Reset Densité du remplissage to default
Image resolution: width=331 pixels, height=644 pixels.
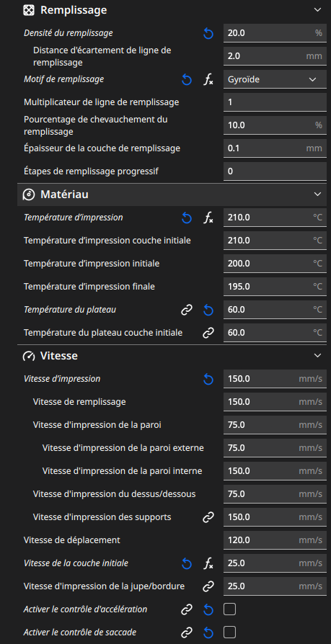[208, 33]
